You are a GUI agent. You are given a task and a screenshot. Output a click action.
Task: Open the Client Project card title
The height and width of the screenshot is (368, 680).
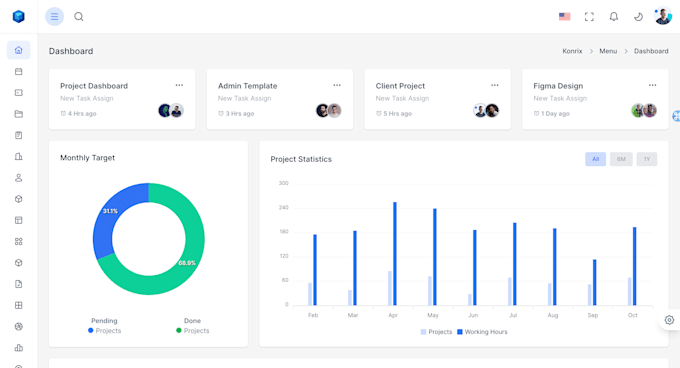click(400, 86)
